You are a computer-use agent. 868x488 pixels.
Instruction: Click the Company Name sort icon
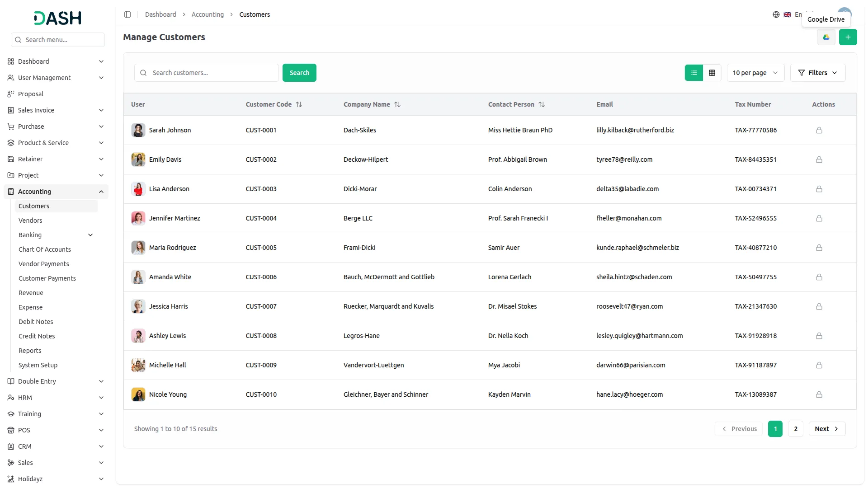click(x=397, y=104)
